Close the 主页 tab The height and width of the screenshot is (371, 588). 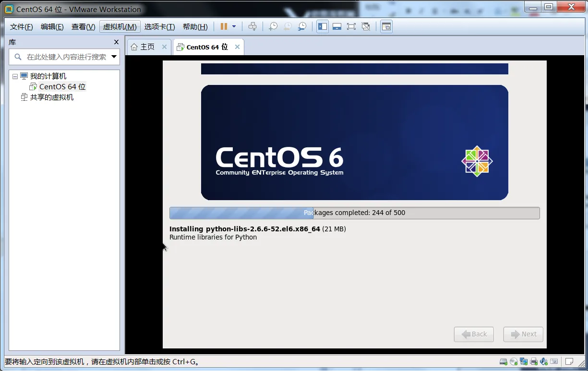tap(164, 47)
